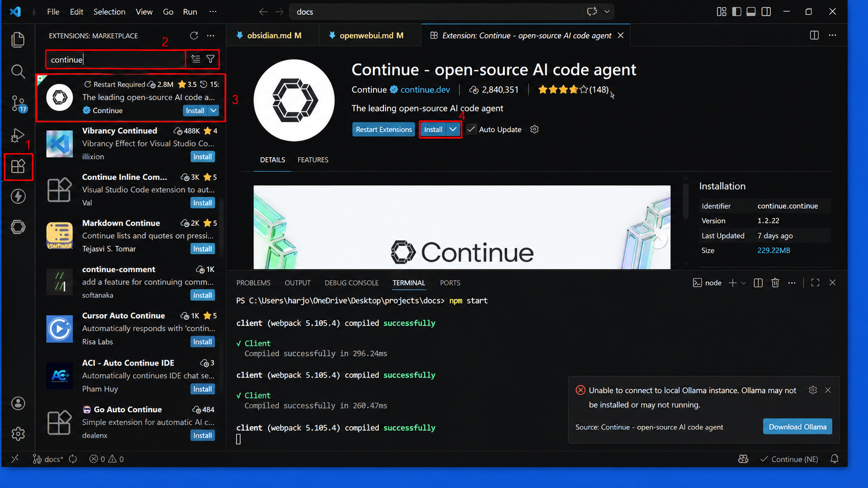Screen dimensions: 868x488
Task: Open notification settings gear for Ollama error
Action: click(x=813, y=390)
